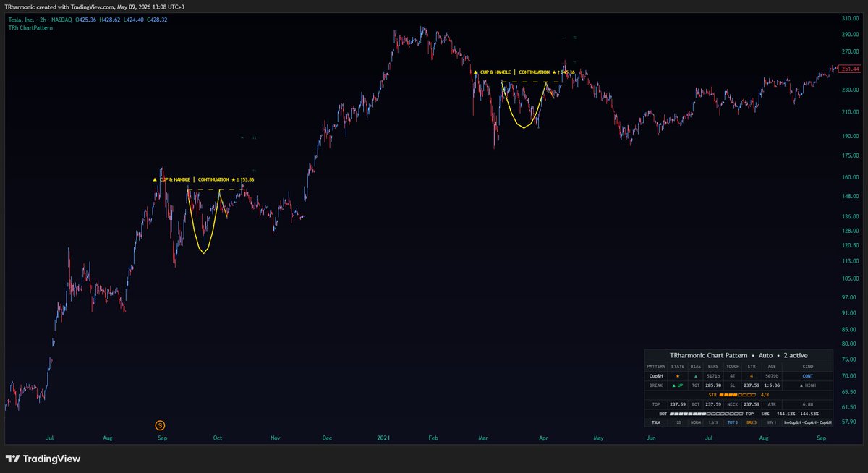
Task: Click the 190.00 price axis label
Action: [850, 135]
